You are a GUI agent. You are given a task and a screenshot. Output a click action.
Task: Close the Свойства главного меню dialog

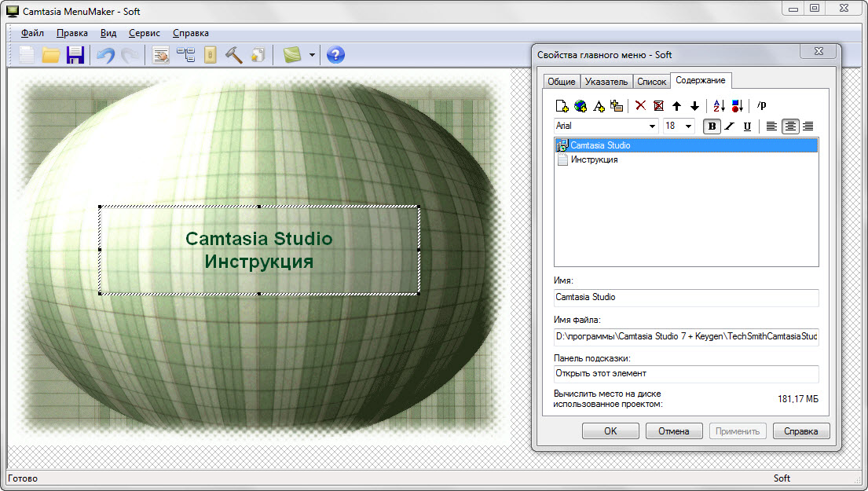click(x=819, y=52)
